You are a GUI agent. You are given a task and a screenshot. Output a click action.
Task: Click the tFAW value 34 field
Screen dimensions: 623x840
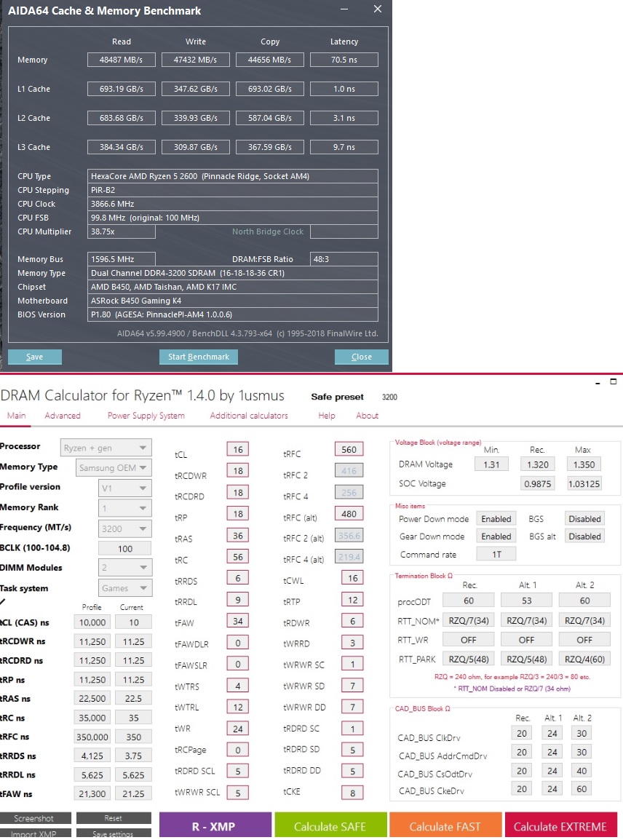click(238, 622)
